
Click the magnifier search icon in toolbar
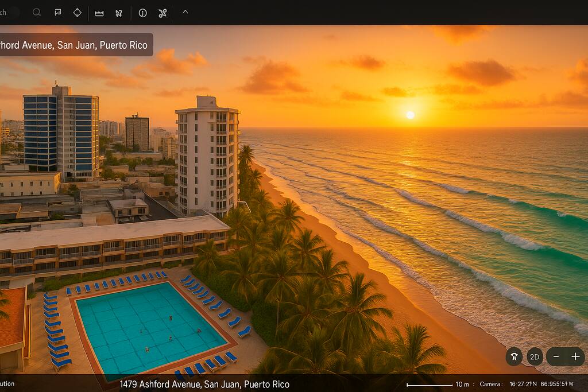point(37,12)
